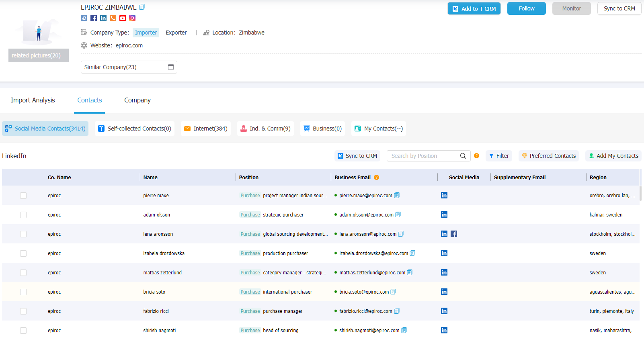
Task: Click the Follow button
Action: 527,8
